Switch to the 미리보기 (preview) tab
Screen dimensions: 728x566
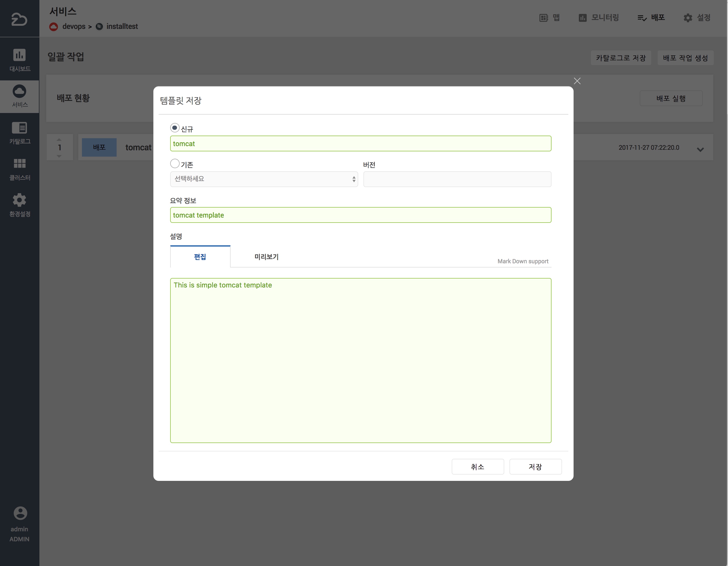pos(266,257)
